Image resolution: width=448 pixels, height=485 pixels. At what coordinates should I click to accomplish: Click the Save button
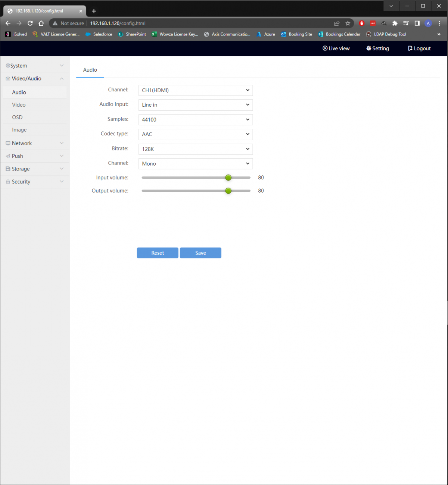point(200,253)
